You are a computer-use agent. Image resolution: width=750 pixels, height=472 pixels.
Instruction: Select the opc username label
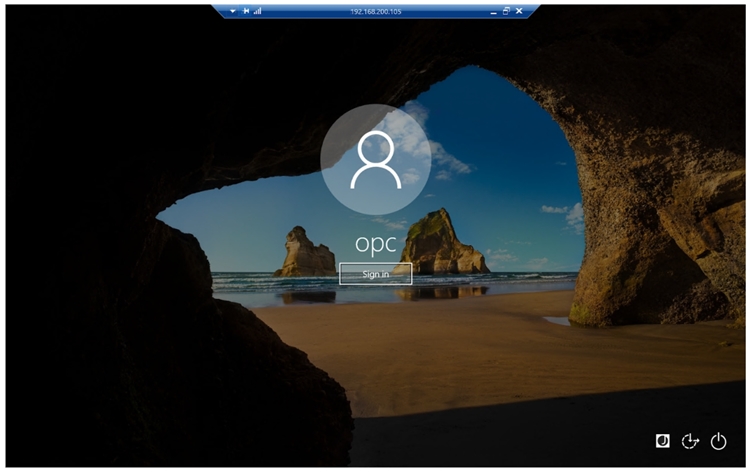click(x=375, y=243)
